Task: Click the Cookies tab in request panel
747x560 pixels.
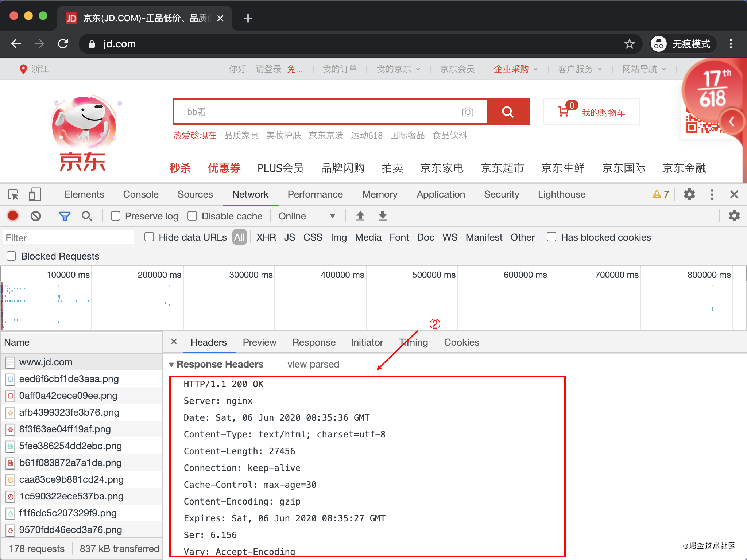Action: tap(462, 342)
